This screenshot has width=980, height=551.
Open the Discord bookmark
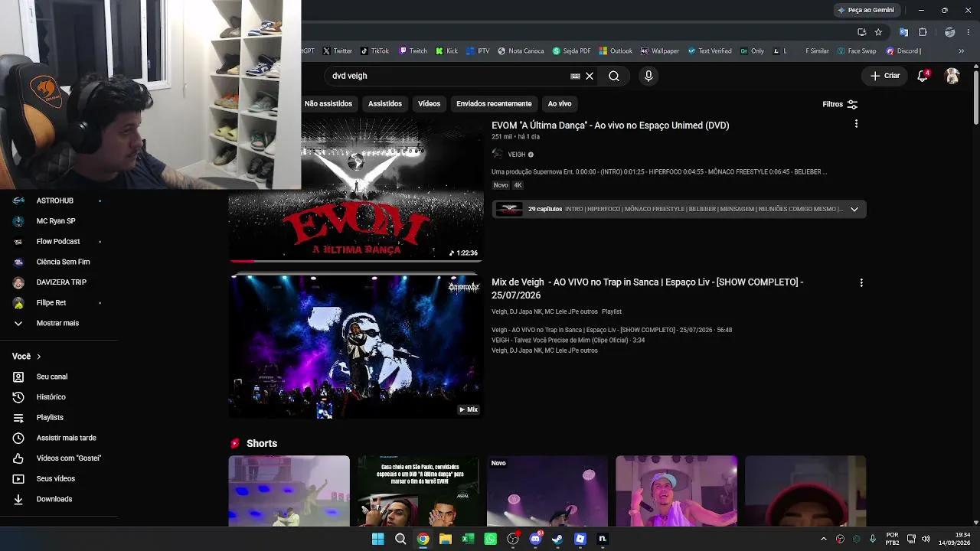coord(903,51)
